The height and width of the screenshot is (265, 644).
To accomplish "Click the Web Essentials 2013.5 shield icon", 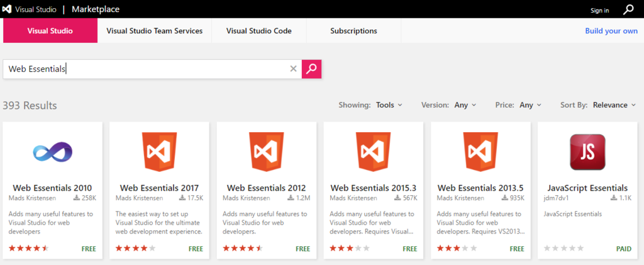I will [x=480, y=151].
